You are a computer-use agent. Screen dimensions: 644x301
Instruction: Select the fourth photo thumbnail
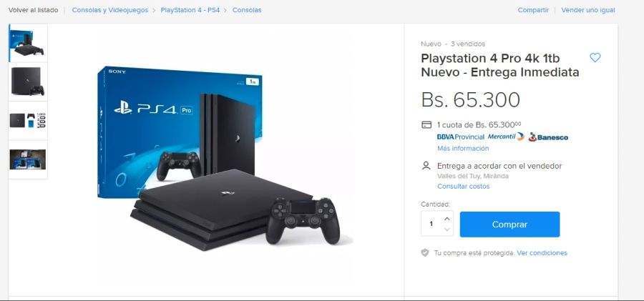(29, 159)
